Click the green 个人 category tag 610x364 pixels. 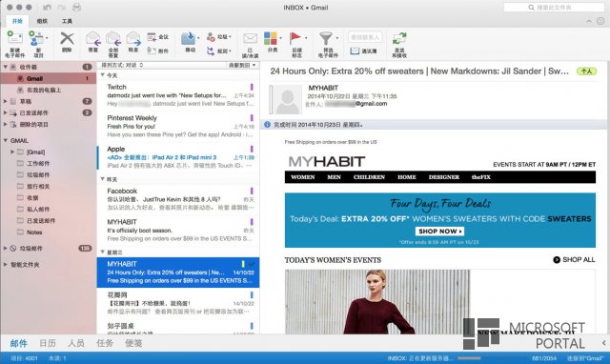coord(586,71)
